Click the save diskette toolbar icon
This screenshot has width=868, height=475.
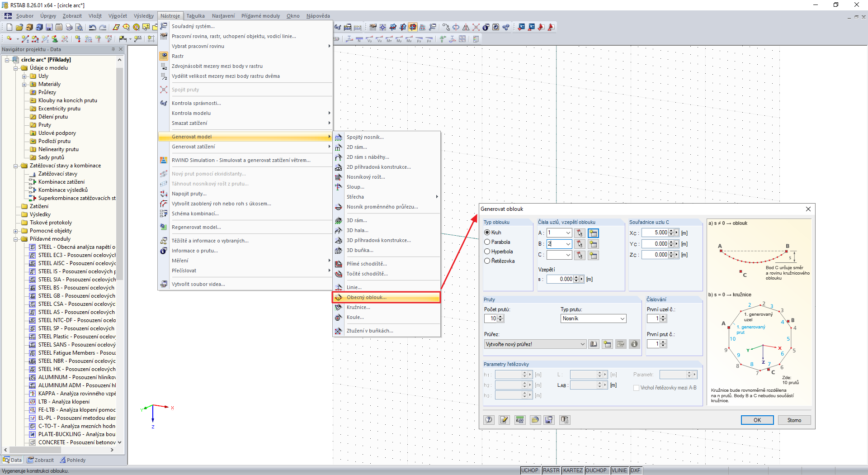pos(49,27)
